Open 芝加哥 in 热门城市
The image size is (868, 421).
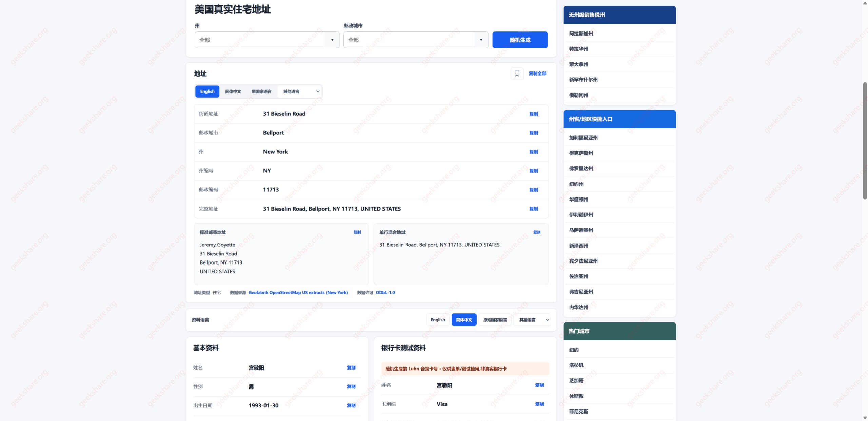point(576,381)
